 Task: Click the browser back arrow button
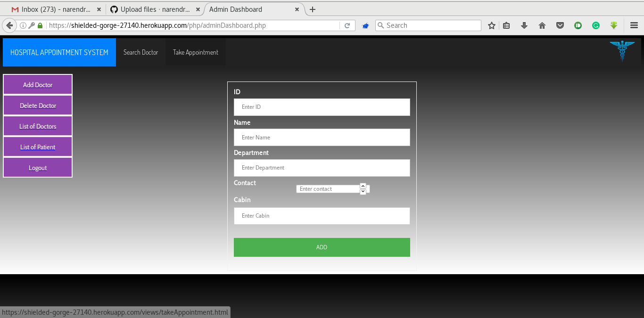(9, 25)
